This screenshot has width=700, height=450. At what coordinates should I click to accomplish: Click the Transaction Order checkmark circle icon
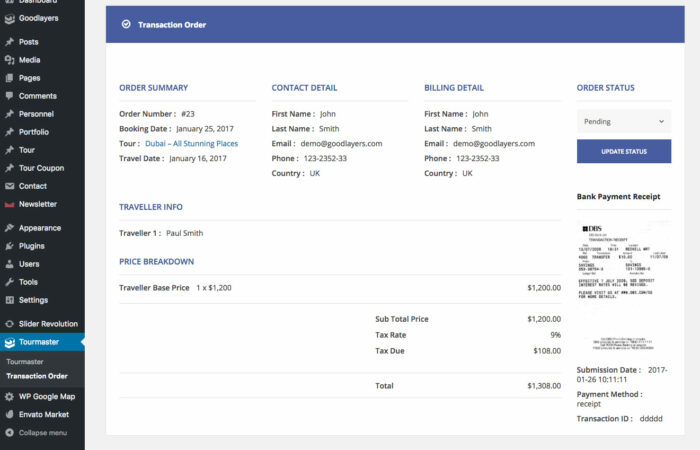point(126,24)
